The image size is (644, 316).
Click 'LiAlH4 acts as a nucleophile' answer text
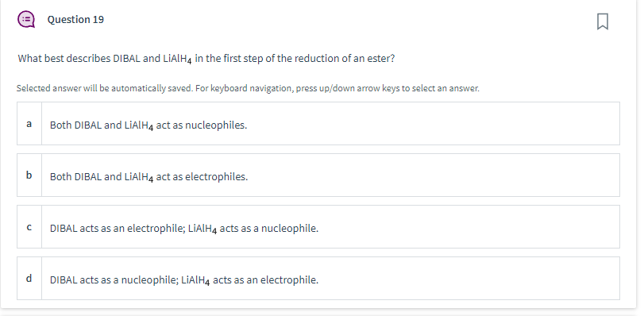253,229
